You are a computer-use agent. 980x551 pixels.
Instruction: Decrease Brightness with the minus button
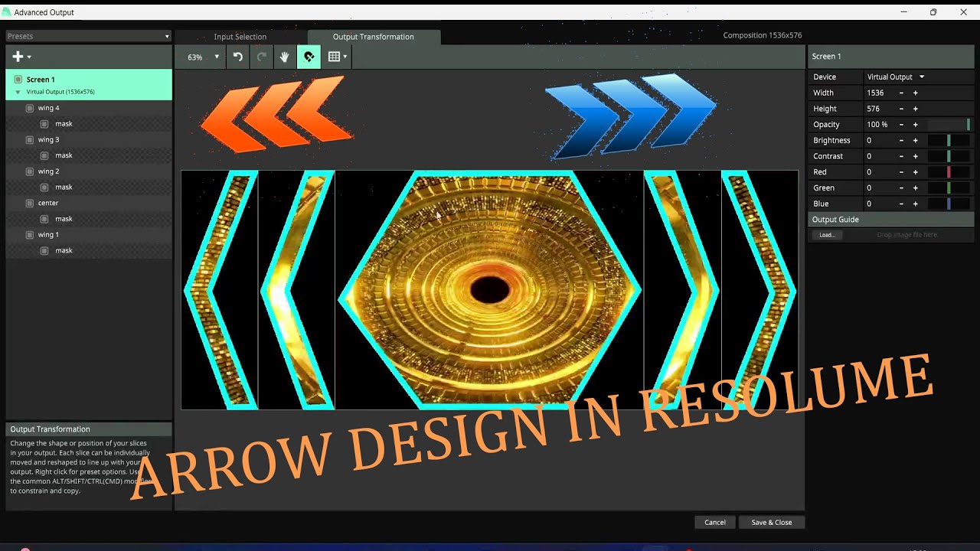(x=901, y=141)
